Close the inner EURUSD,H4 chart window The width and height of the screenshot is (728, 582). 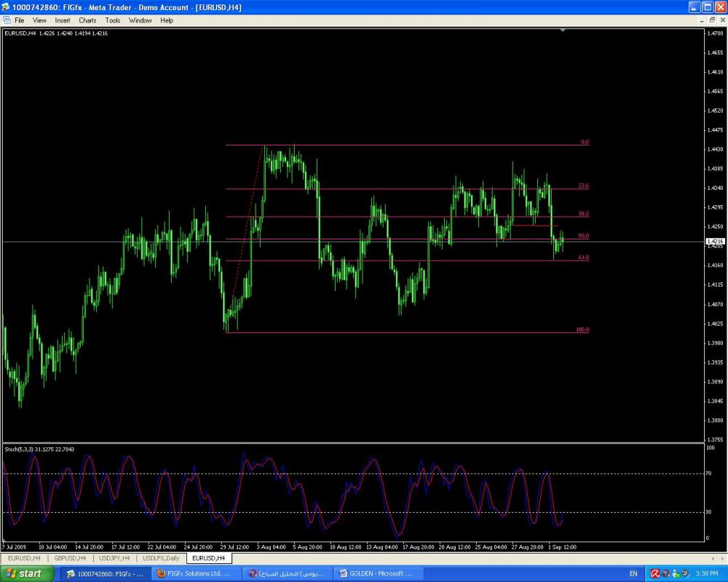(x=722, y=20)
